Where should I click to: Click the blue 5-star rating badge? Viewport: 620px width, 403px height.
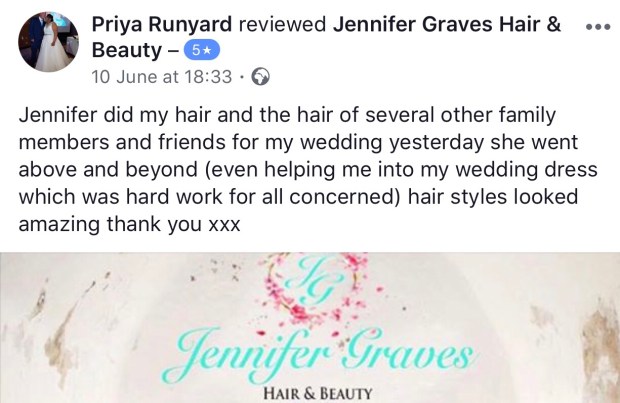point(202,51)
